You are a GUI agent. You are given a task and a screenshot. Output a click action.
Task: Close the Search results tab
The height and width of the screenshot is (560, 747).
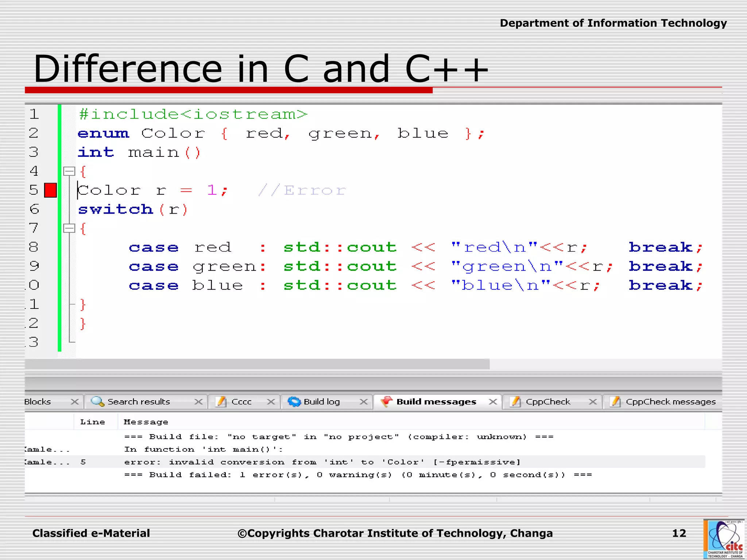(x=198, y=401)
